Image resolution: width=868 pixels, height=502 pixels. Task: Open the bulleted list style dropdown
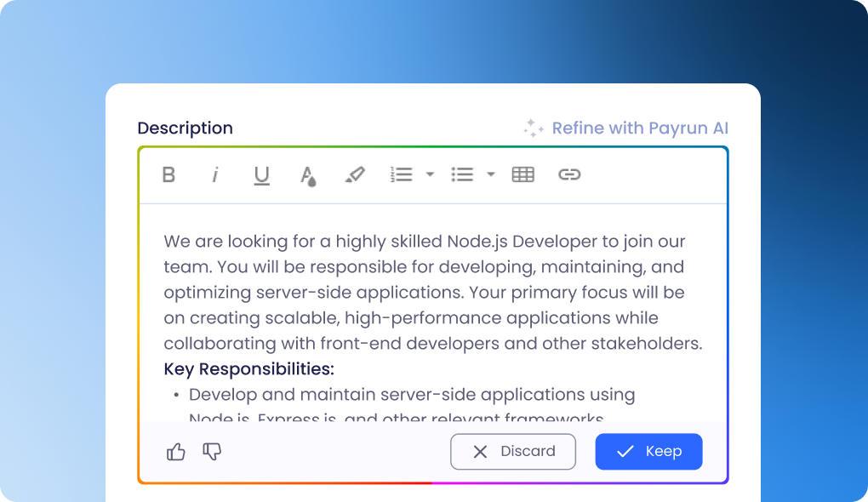491,174
